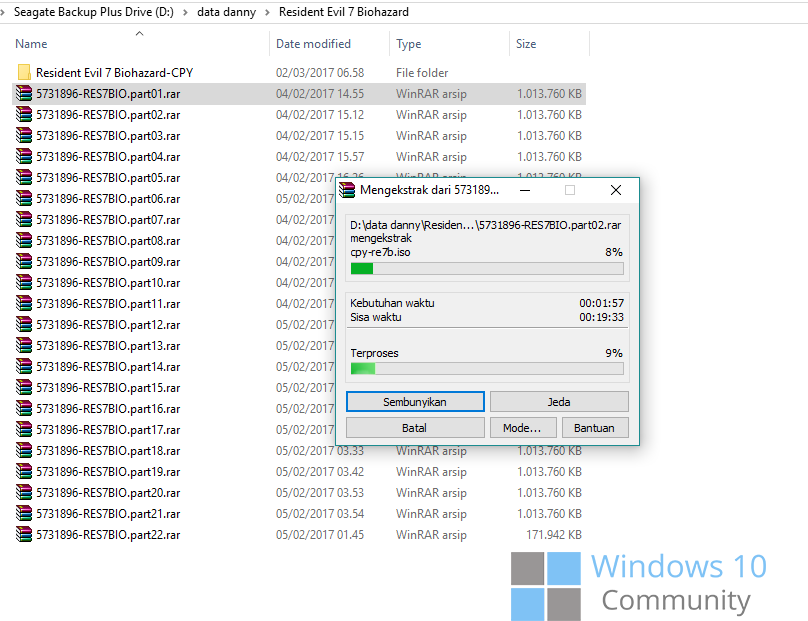Viewport: 808px width, 621px height.
Task: Click the file name 5731896-RES7BIO.part21.rar
Action: coord(108,514)
